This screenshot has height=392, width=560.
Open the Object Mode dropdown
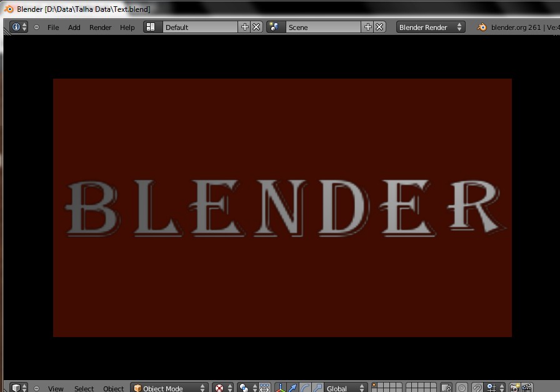click(169, 388)
